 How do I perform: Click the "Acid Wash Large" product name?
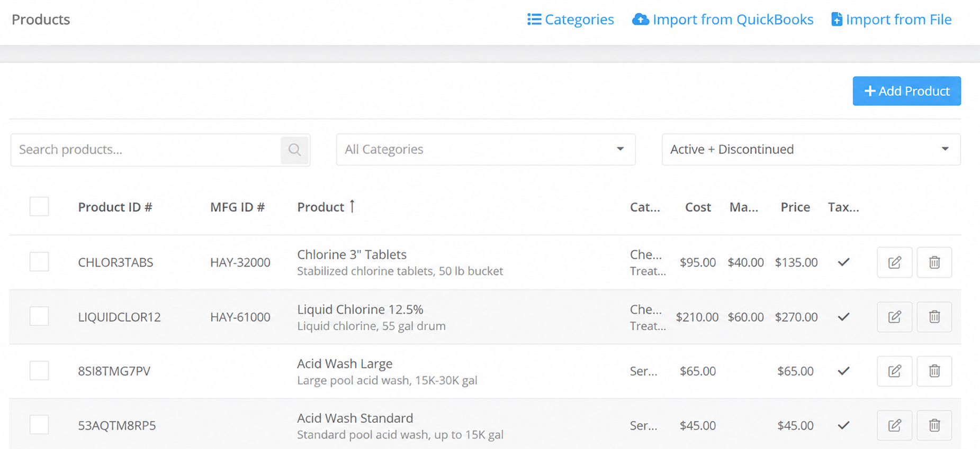[x=345, y=364]
